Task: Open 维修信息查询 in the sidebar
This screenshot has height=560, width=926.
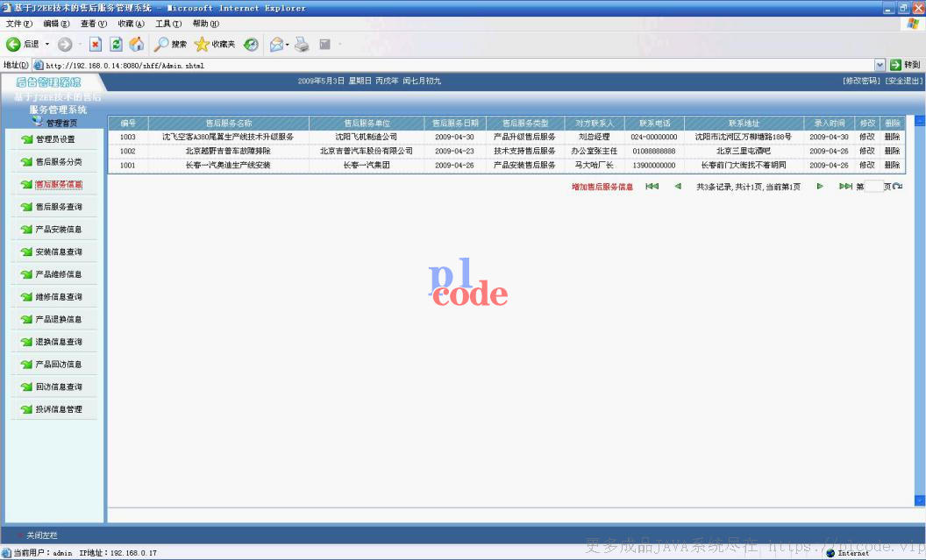Action: (59, 297)
